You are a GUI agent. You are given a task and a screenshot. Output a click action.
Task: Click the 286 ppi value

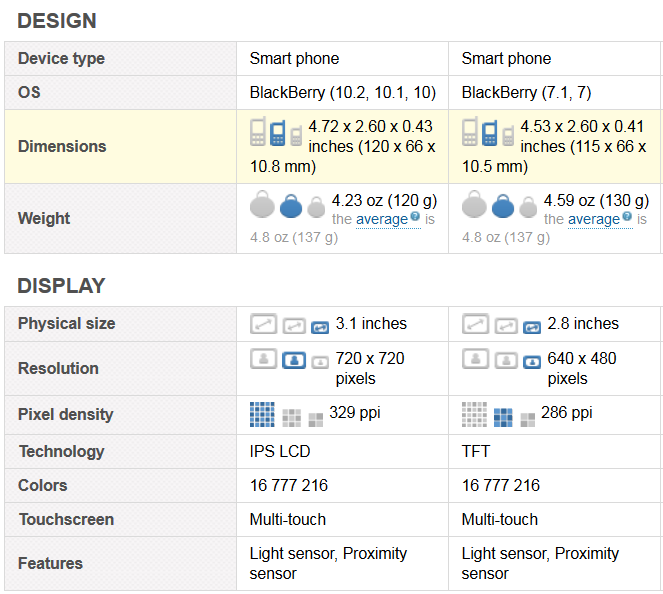567,413
